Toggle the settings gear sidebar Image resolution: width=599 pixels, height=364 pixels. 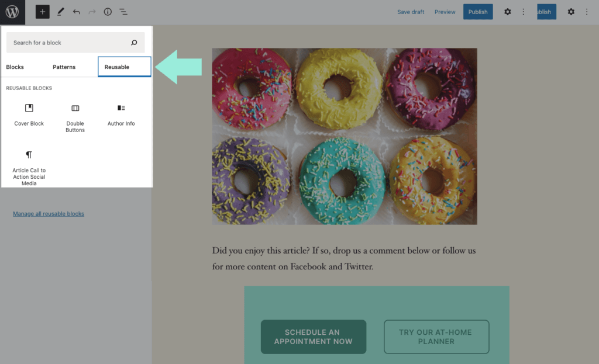(x=507, y=12)
